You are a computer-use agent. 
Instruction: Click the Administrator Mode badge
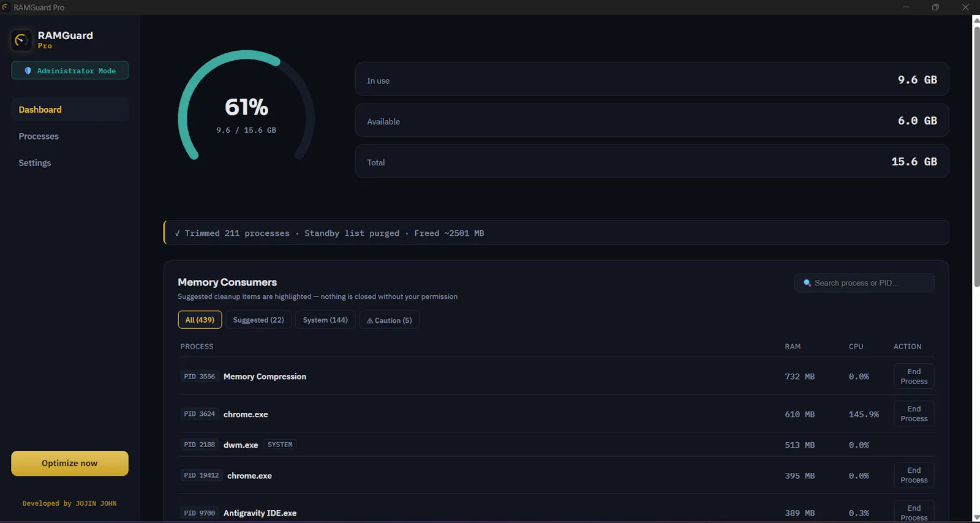(70, 70)
